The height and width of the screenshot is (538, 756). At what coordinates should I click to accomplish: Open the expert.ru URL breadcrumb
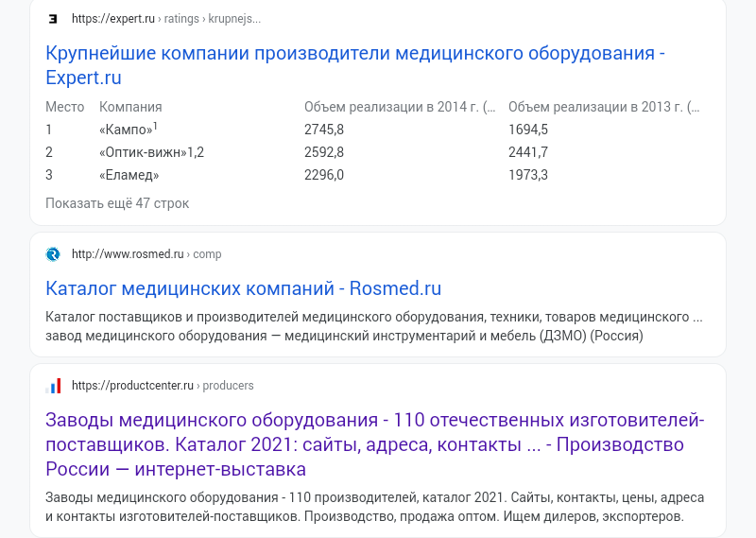pyautogui.click(x=166, y=19)
